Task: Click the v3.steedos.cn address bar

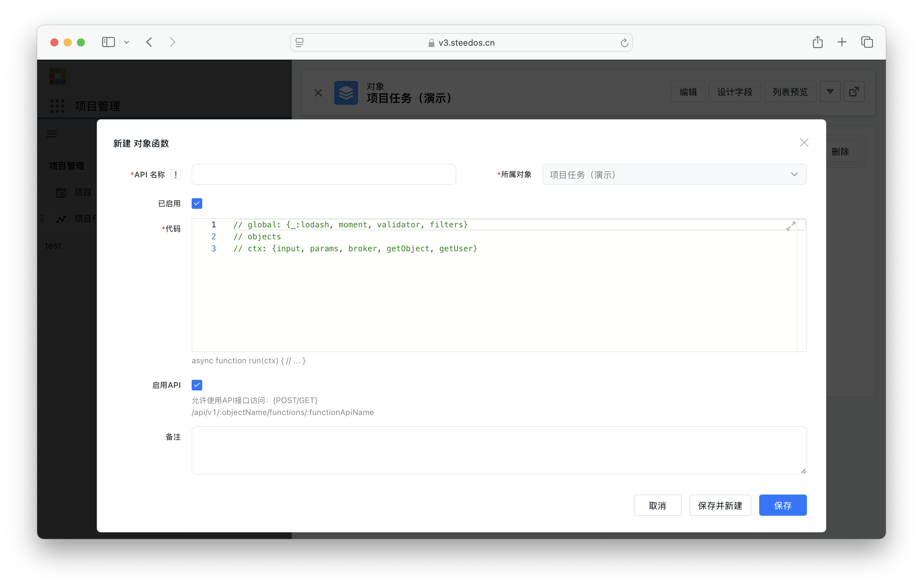Action: pyautogui.click(x=461, y=42)
